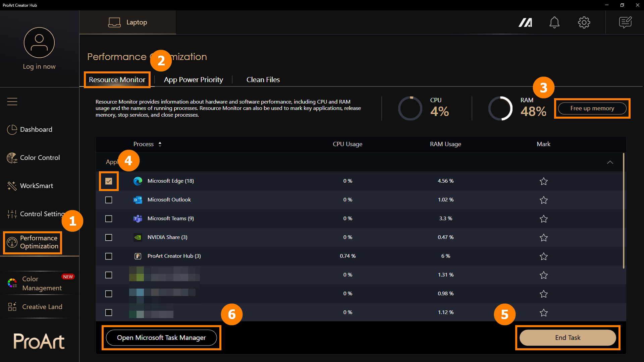Select the Laptop device tab
The image size is (644, 362).
pyautogui.click(x=127, y=22)
